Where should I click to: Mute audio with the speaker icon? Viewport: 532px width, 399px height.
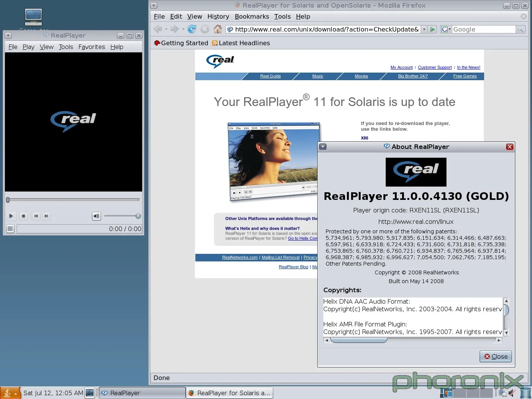click(x=97, y=216)
